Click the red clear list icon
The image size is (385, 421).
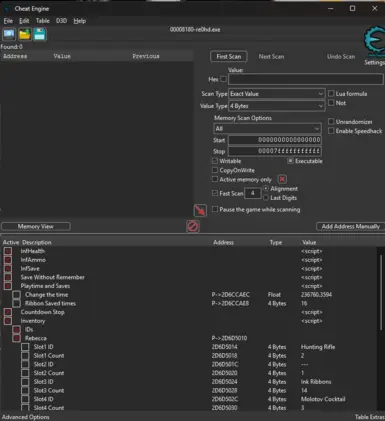pos(193,226)
